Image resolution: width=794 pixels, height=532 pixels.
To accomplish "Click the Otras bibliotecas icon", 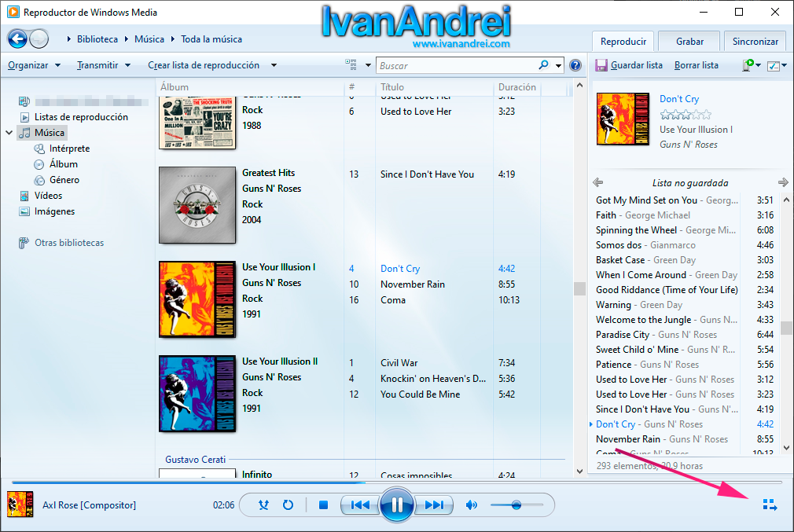I will pyautogui.click(x=24, y=243).
